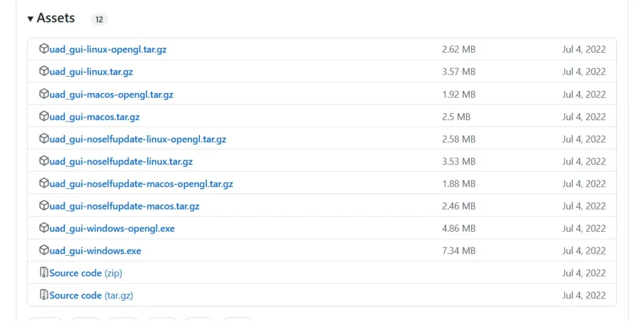Screen dimensions: 644x321
Task: Click the 2.62 MB size value
Action: click(x=458, y=50)
